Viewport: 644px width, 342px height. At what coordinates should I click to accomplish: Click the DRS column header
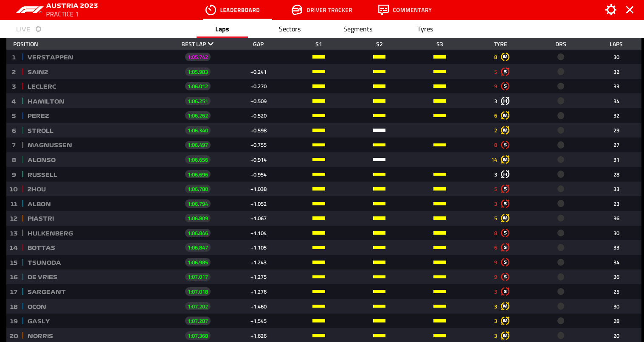tap(561, 44)
